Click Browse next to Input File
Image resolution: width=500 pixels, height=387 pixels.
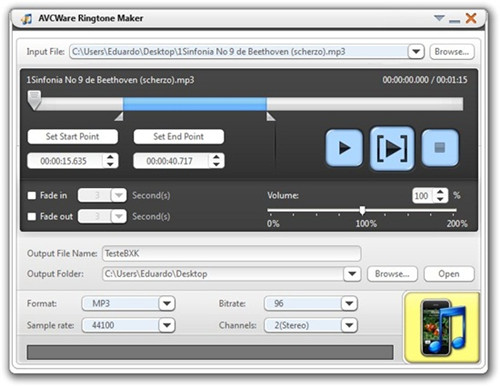(x=452, y=52)
